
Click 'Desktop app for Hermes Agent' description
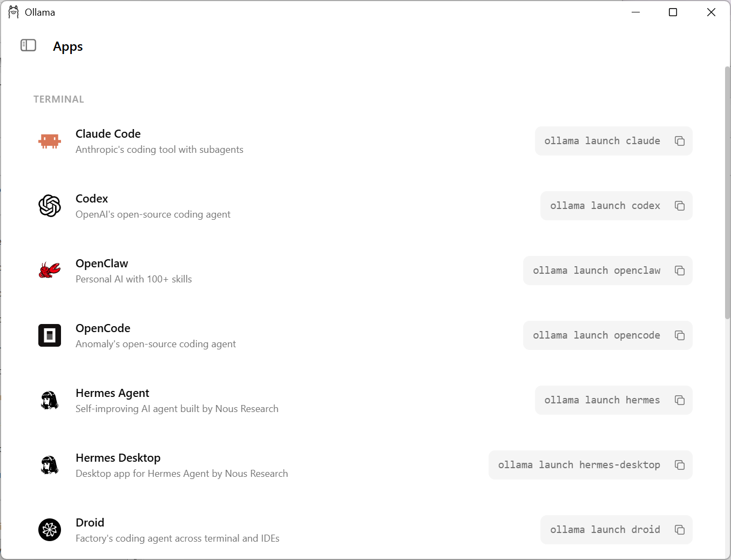pos(182,474)
